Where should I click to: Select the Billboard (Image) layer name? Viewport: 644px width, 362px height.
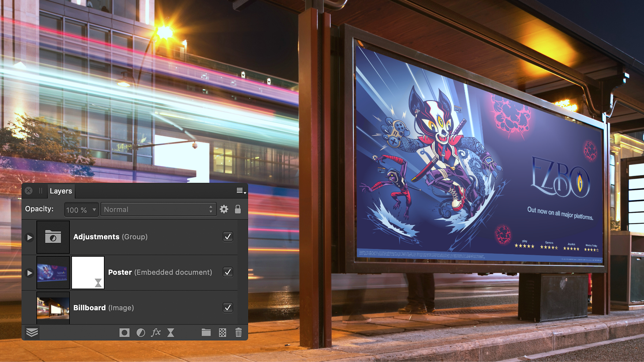click(104, 308)
